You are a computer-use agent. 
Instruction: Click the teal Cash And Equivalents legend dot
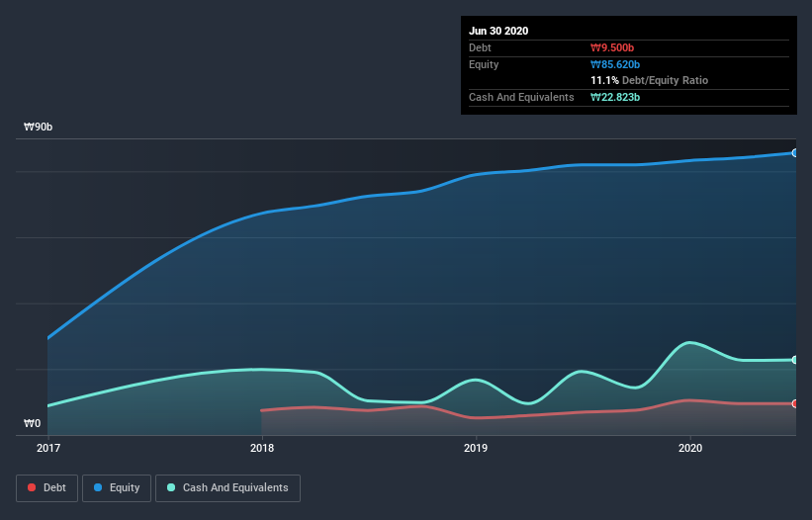171,487
